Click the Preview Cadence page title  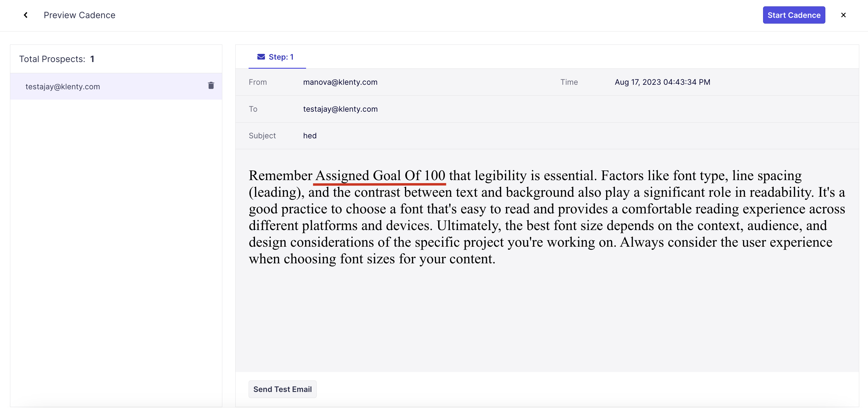click(79, 15)
